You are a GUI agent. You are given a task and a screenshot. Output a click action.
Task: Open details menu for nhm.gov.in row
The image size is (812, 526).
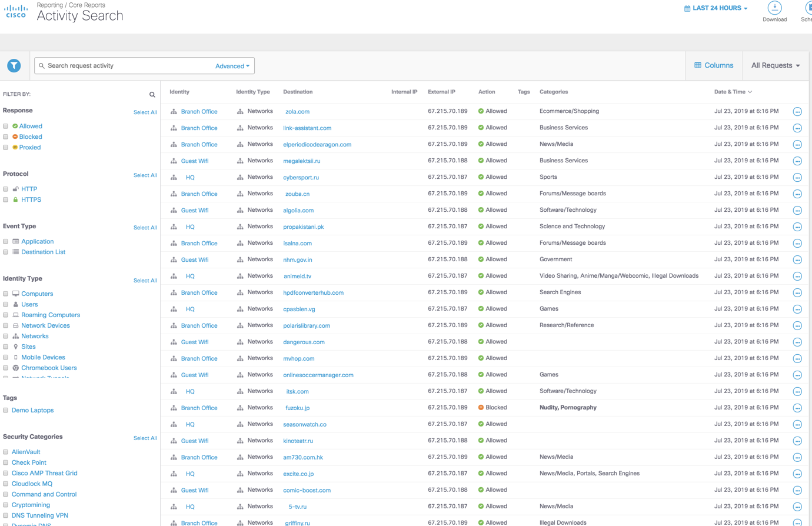797,260
